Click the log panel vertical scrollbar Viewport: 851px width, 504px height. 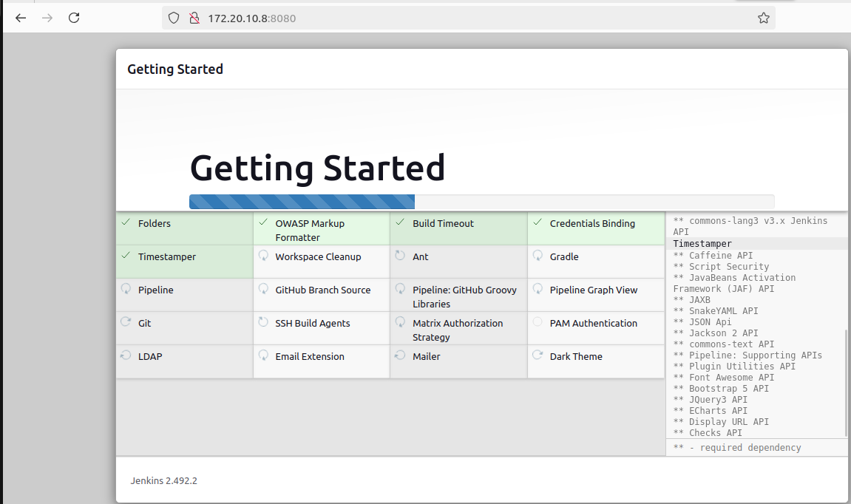click(x=846, y=383)
